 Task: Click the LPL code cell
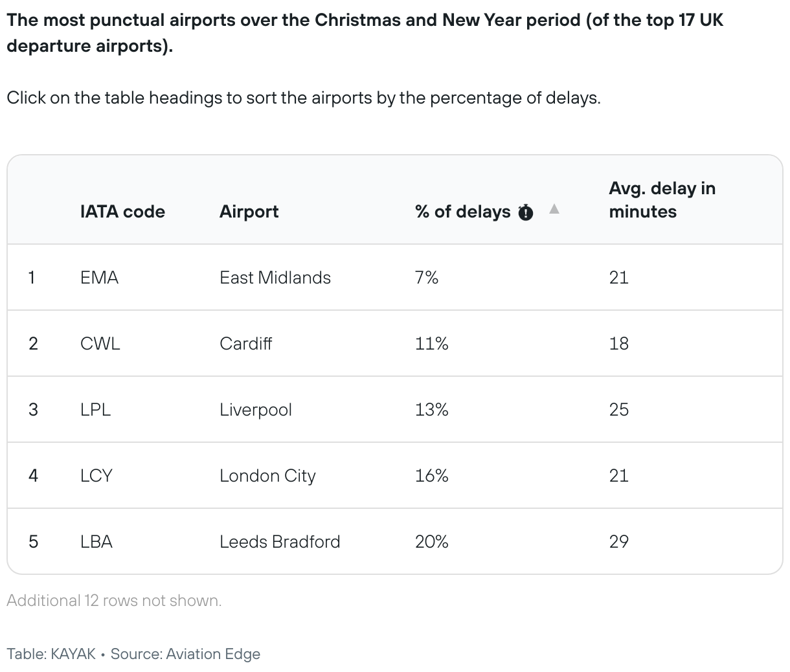95,410
